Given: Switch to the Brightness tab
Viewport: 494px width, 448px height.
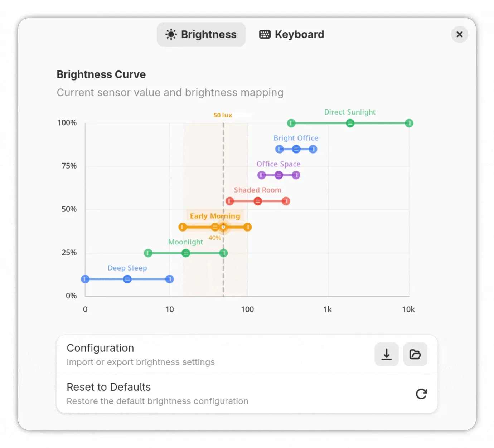Looking at the screenshot, I should [201, 34].
